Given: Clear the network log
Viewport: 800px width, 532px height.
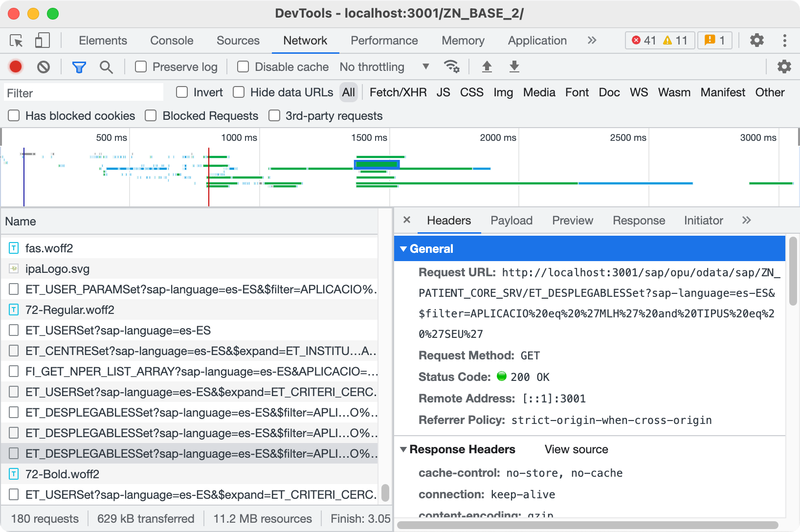Looking at the screenshot, I should click(x=44, y=66).
